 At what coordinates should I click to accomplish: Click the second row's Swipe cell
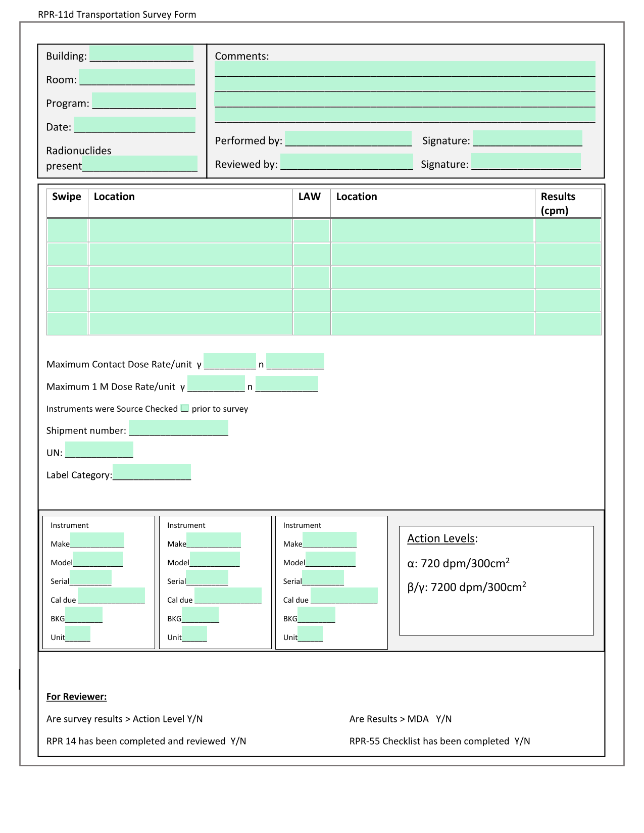68,254
